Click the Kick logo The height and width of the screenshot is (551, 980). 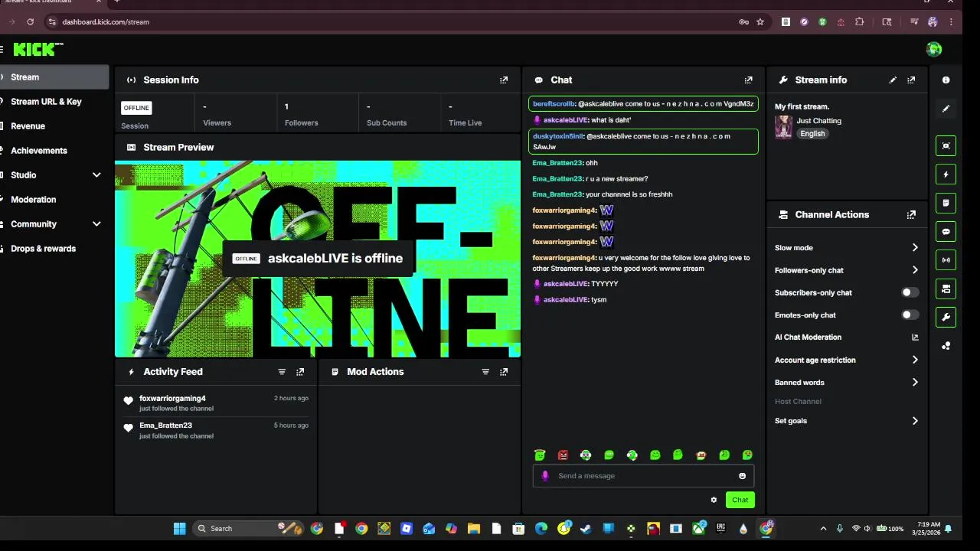38,50
